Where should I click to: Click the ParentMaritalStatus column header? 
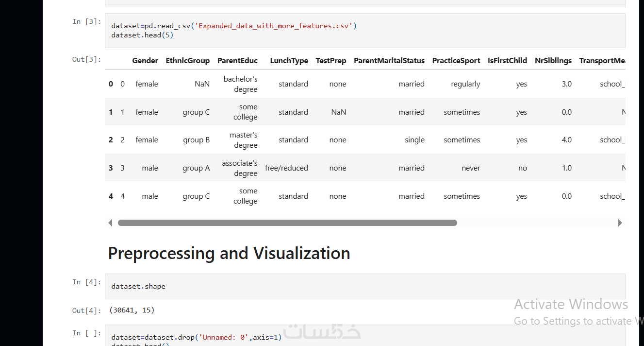point(389,61)
